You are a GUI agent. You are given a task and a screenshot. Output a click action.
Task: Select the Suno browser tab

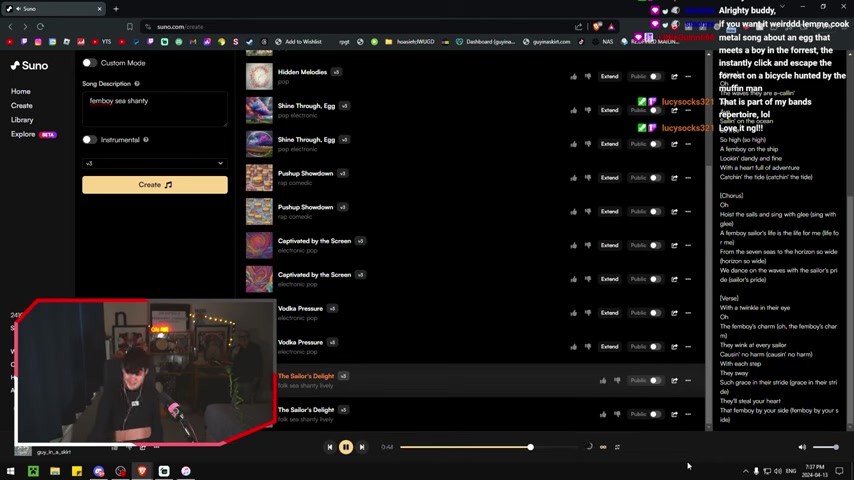coord(54,9)
